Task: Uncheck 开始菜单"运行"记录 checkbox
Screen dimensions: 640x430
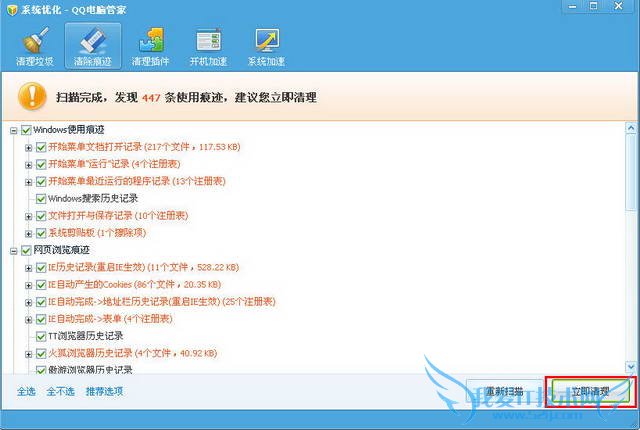Action: coord(41,164)
